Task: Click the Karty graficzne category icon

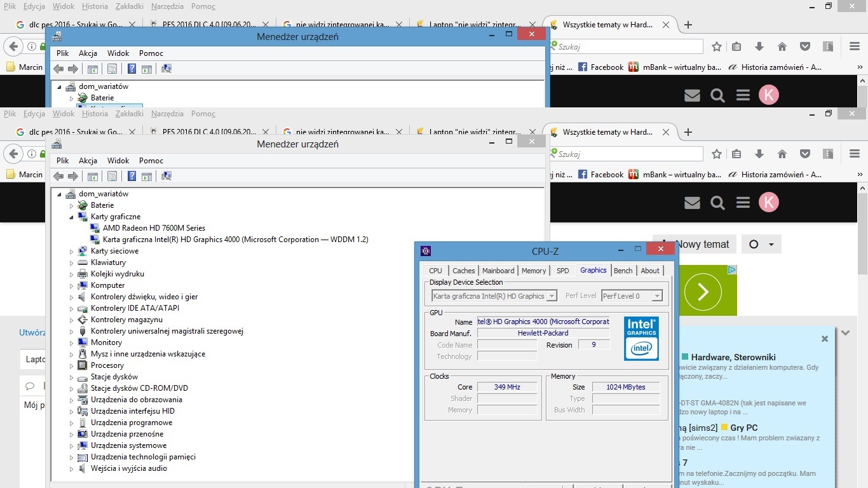Action: 83,217
